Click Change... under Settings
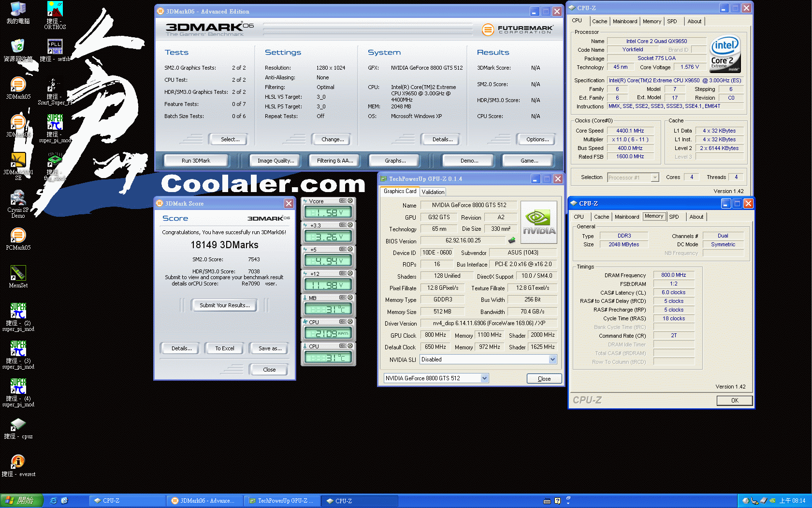The width and height of the screenshot is (812, 508). (x=333, y=139)
